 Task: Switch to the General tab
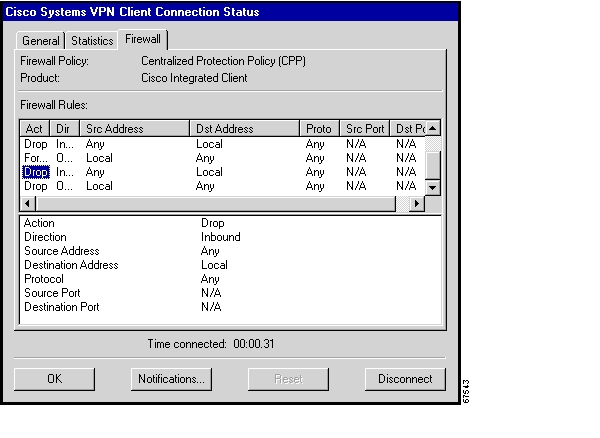[x=42, y=41]
